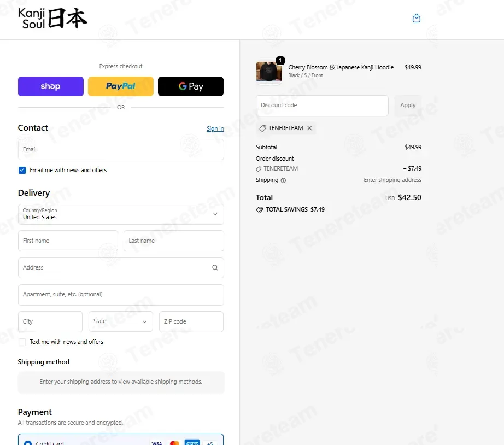
Task: Focus the Address input field
Action: point(121,267)
